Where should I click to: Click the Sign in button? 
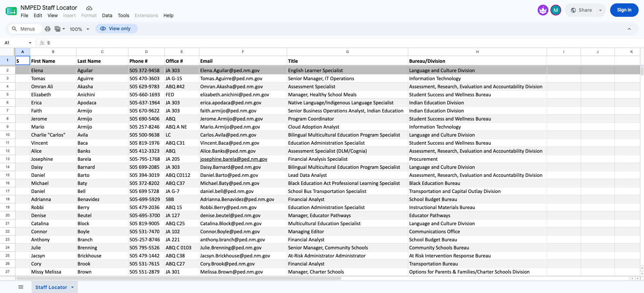[x=624, y=10]
